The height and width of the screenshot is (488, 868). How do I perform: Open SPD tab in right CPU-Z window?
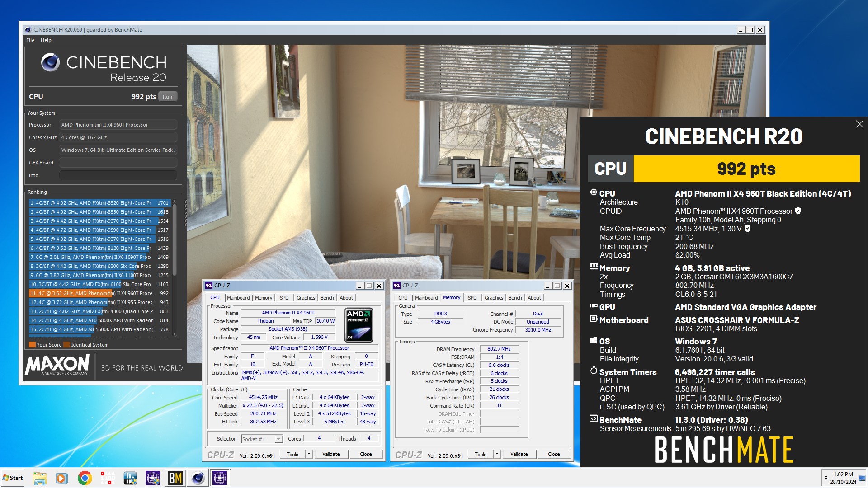tap(472, 298)
